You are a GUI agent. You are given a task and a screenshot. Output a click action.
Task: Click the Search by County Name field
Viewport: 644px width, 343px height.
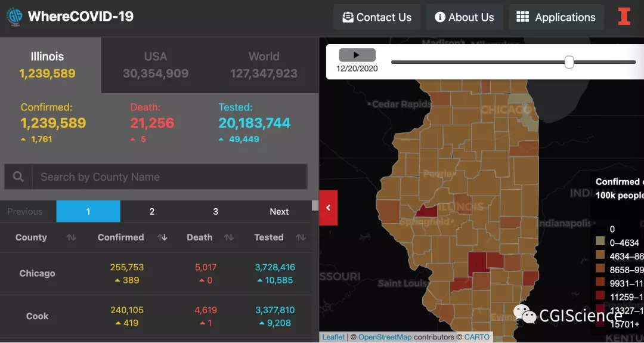(170, 177)
